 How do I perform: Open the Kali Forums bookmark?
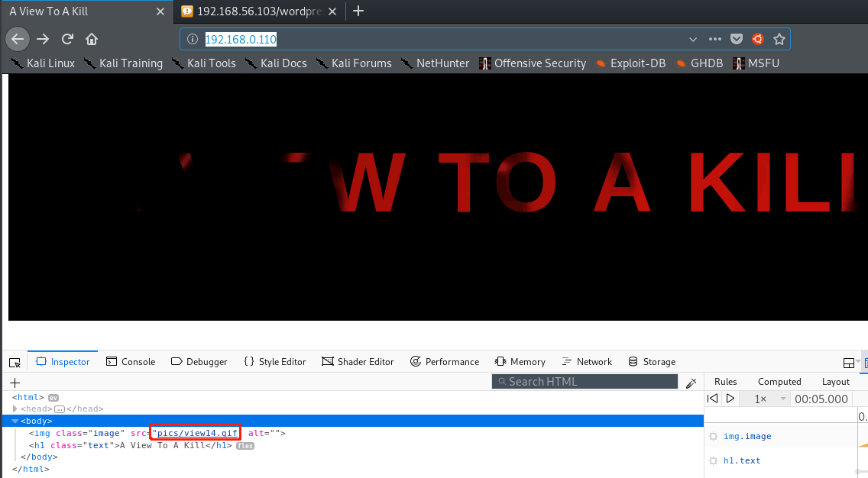pyautogui.click(x=354, y=63)
